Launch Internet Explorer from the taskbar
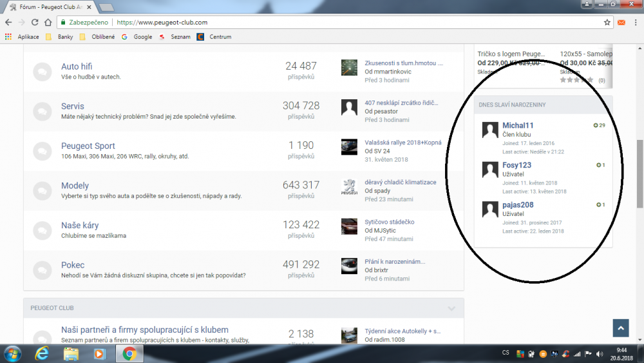The width and height of the screenshot is (644, 363). [42, 353]
